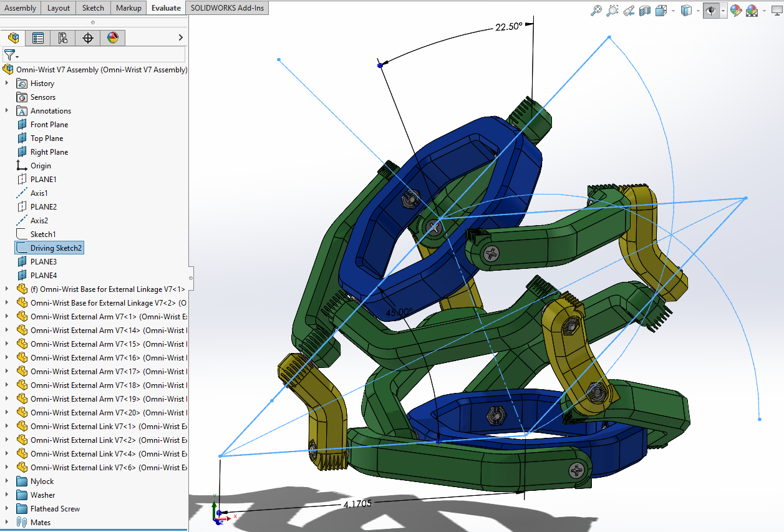Viewport: 784px width, 532px height.
Task: Switch to the Sketch tab
Action: (x=93, y=7)
